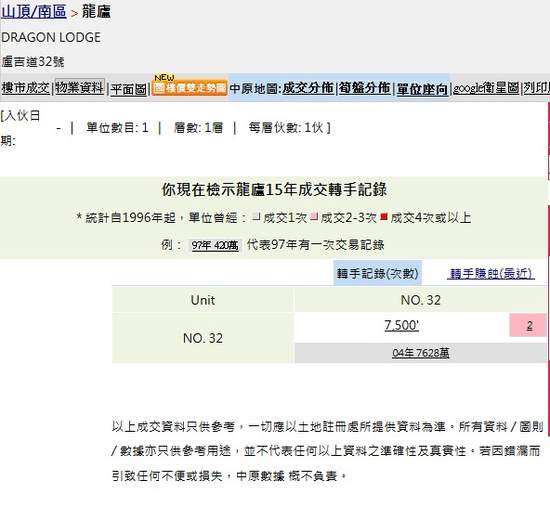The height and width of the screenshot is (507, 550).
Task: Click the 97年 420萬 example label
Action: (x=215, y=245)
